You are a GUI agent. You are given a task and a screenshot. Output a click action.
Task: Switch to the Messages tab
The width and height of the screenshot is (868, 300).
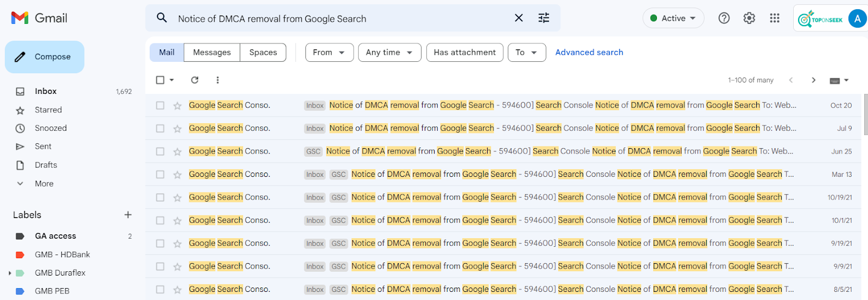click(212, 53)
